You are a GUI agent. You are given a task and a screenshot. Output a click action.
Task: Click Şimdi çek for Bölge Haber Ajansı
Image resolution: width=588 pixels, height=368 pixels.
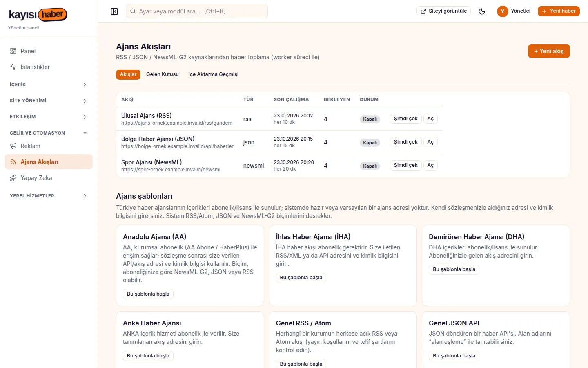405,142
